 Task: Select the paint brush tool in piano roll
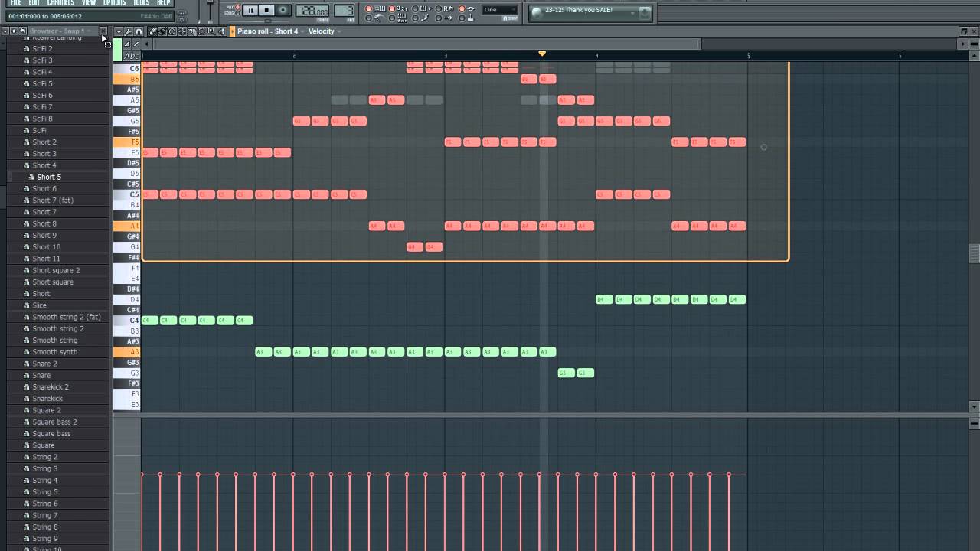pos(162,31)
